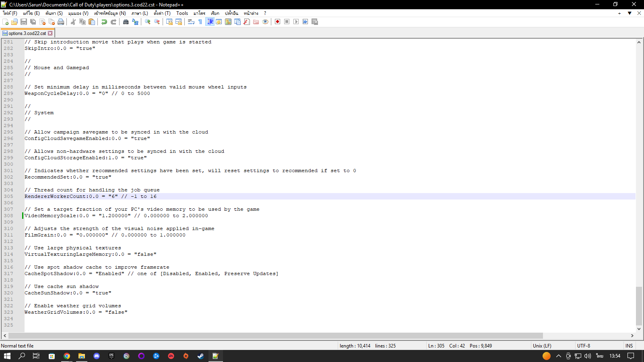Image resolution: width=644 pixels, height=362 pixels.
Task: Undo the last edit
Action: pyautogui.click(x=104, y=22)
